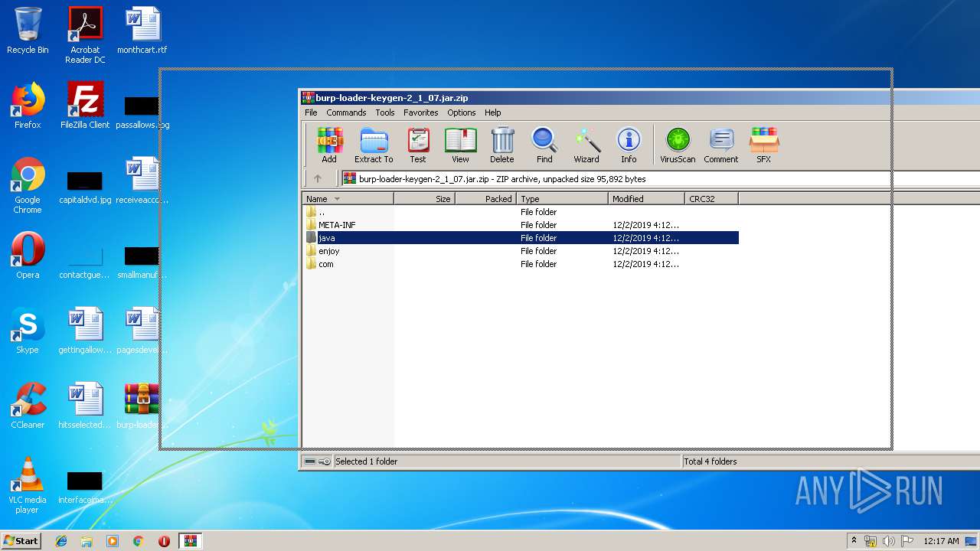The width and height of the screenshot is (980, 551).
Task: Launch Opera desktop shortcut
Action: pyautogui.click(x=28, y=256)
